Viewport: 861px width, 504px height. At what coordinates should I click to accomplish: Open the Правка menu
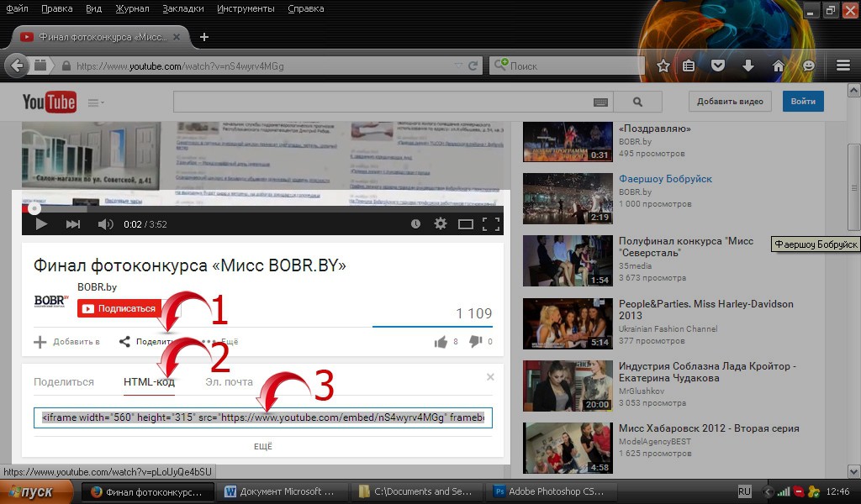[57, 8]
